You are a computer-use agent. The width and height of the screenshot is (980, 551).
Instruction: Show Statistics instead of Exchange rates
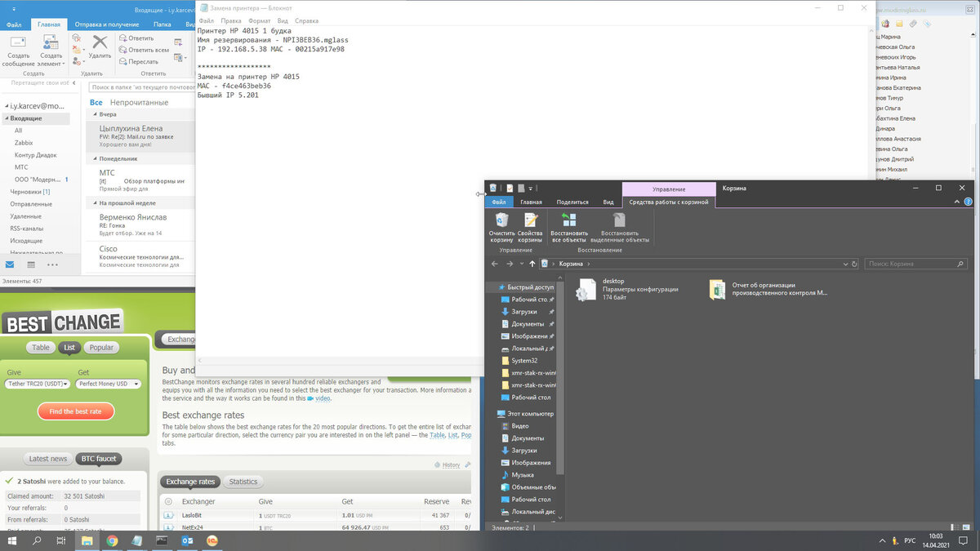point(243,482)
